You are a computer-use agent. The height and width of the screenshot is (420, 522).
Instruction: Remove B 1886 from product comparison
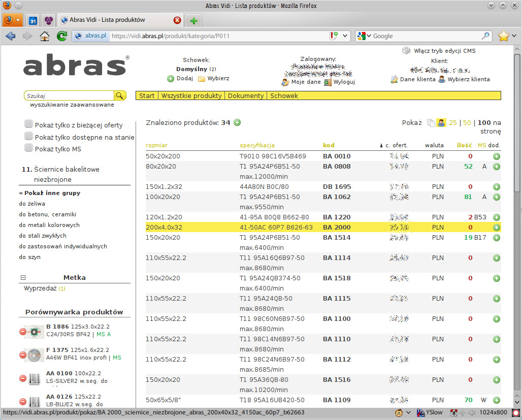(22, 331)
